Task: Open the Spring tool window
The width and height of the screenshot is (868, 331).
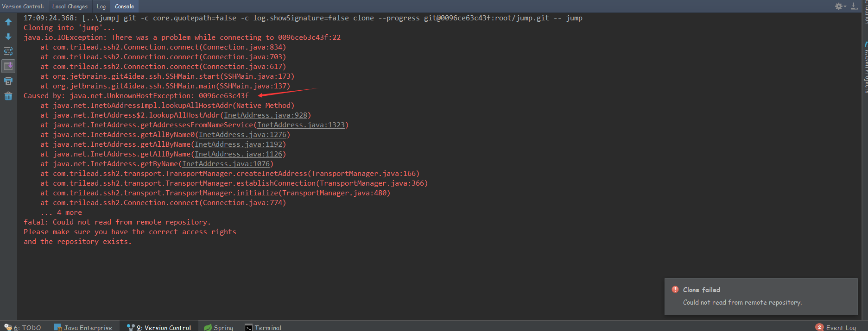Action: click(x=219, y=327)
